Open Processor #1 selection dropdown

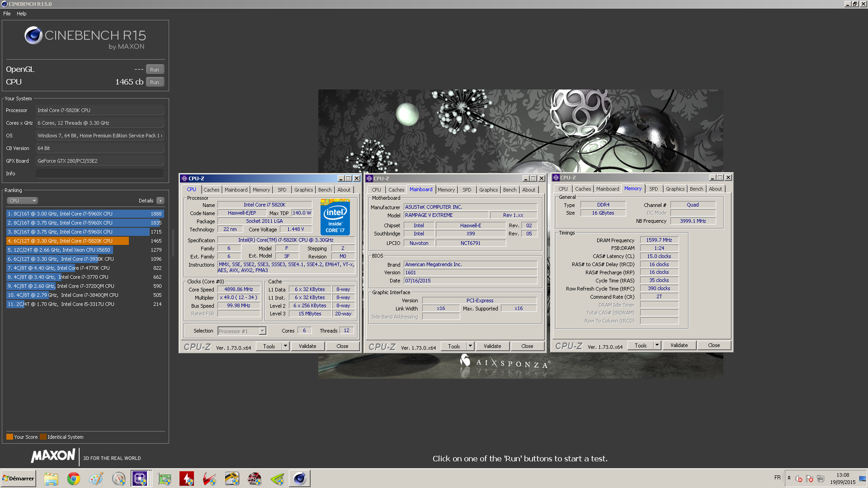pos(242,331)
